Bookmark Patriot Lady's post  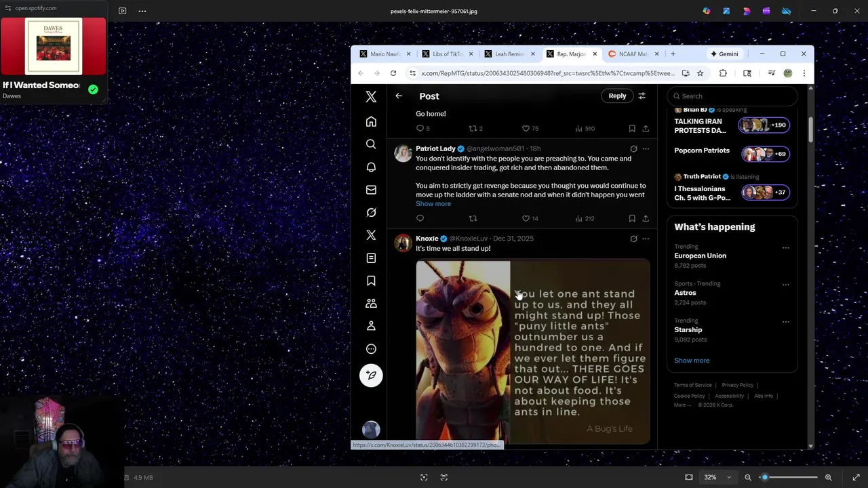point(632,218)
